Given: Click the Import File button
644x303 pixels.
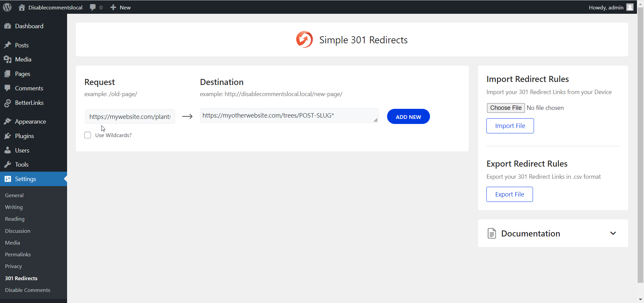Looking at the screenshot, I should pos(510,126).
